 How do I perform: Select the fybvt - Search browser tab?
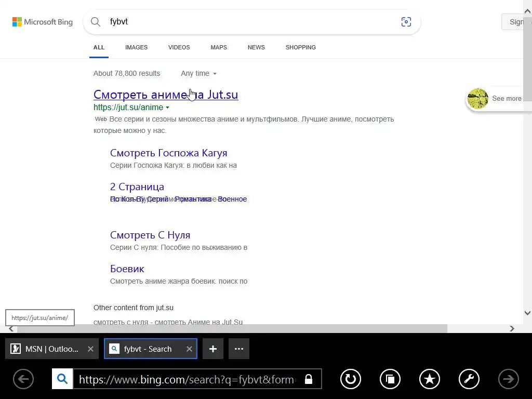coord(151,349)
